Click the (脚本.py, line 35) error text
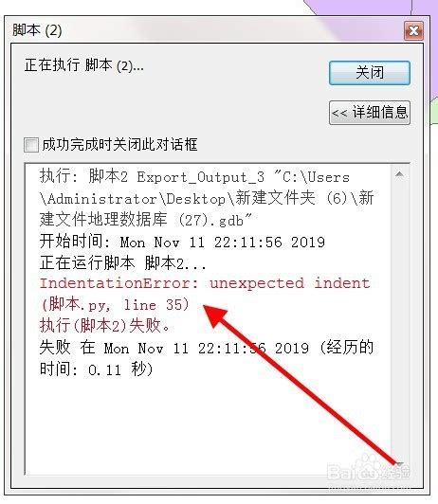The height and width of the screenshot is (504, 438). click(x=115, y=304)
